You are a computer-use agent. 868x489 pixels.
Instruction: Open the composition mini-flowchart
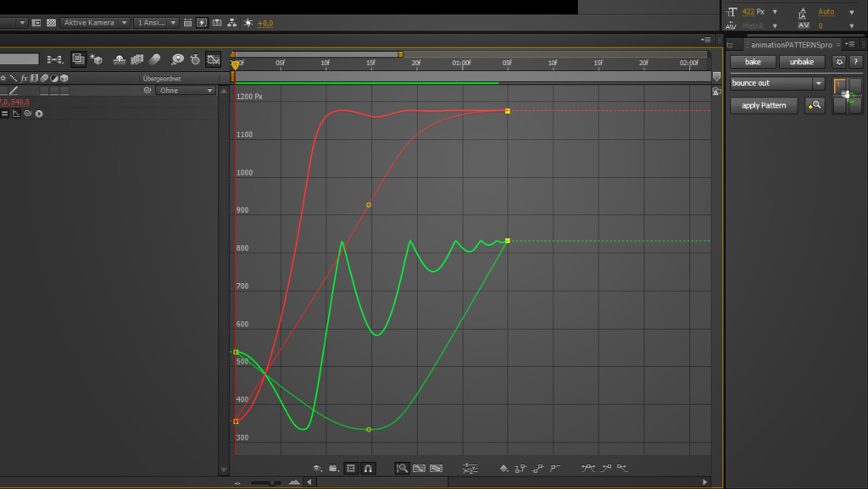point(55,59)
